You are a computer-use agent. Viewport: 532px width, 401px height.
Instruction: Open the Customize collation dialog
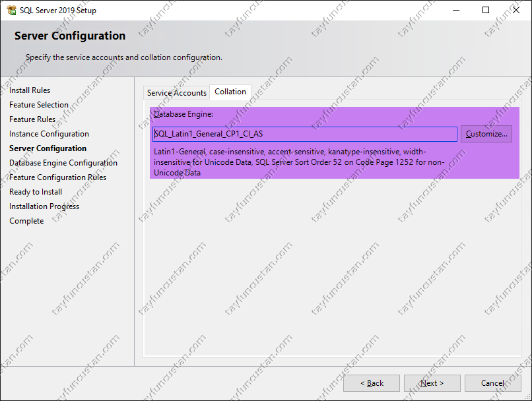pyautogui.click(x=486, y=134)
